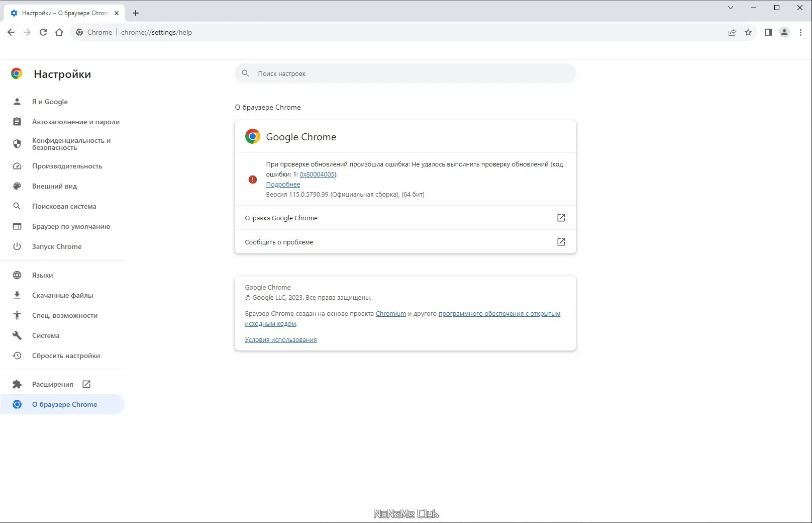Click the speedometer icon for Производительность
Image resolution: width=812 pixels, height=523 pixels.
[17, 166]
